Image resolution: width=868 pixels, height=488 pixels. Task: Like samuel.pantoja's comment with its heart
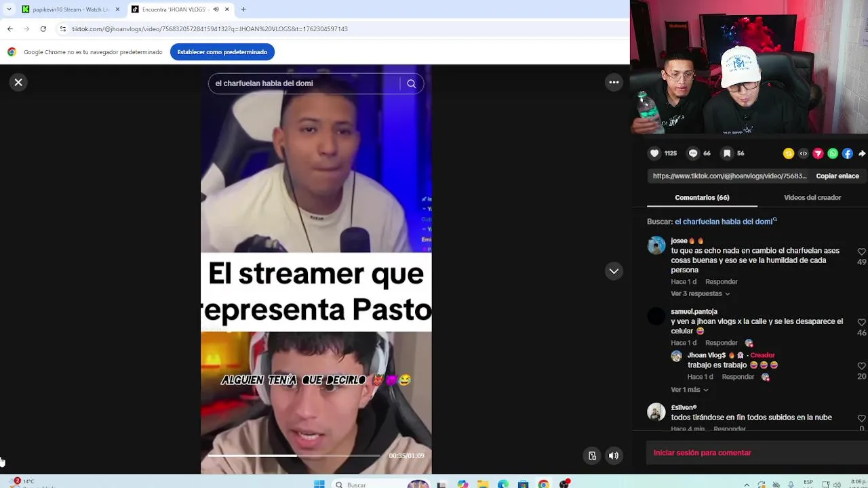point(861,323)
